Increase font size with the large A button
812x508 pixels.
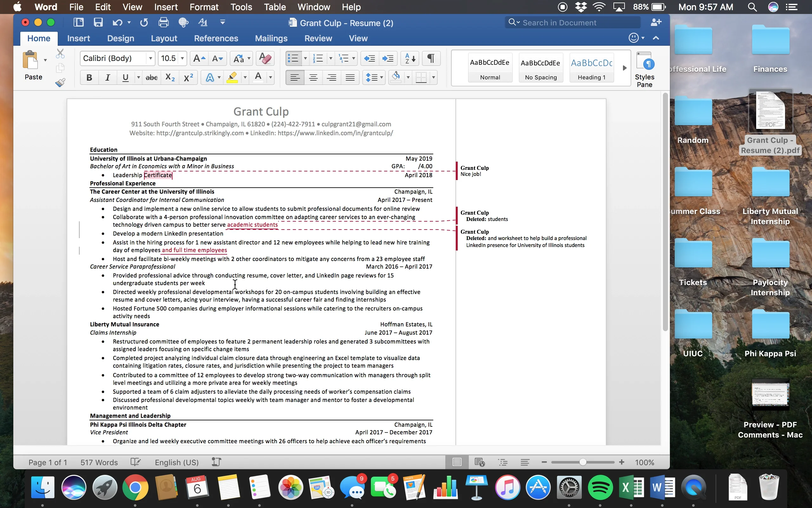tap(199, 58)
